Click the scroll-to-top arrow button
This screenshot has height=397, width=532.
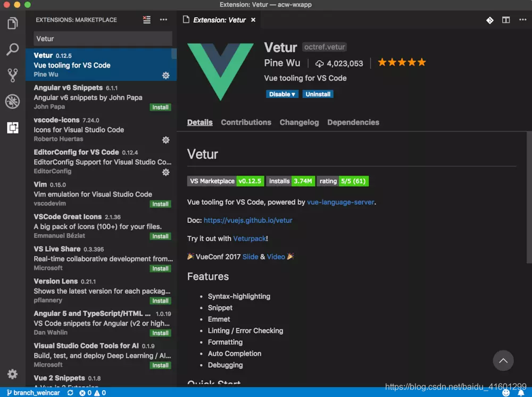point(503,360)
